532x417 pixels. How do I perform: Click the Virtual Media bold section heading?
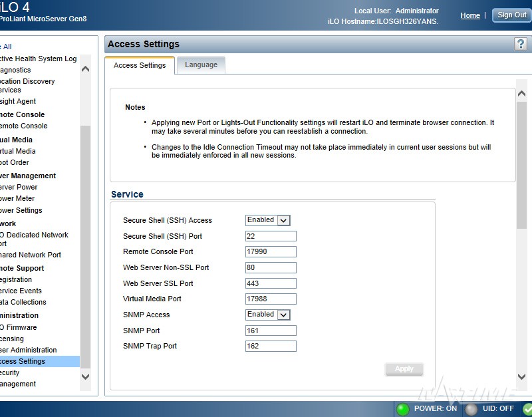point(16,140)
